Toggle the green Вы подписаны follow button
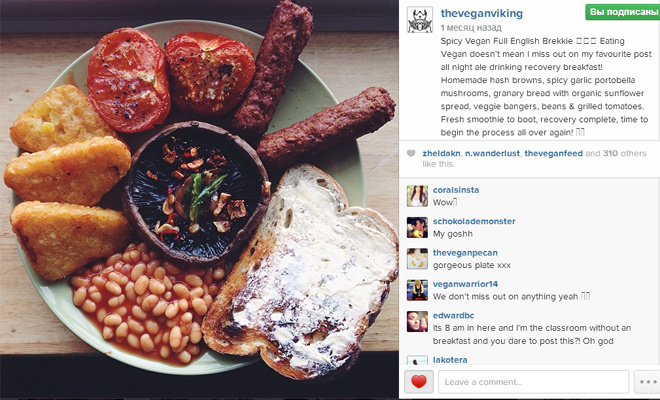 [x=623, y=12]
